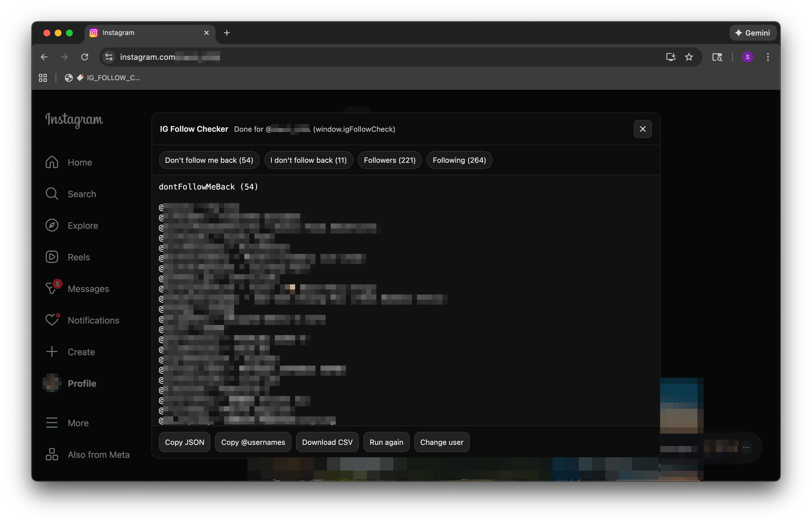Select the "Don't follow me back (54)" tab
Image resolution: width=812 pixels, height=523 pixels.
click(x=209, y=160)
